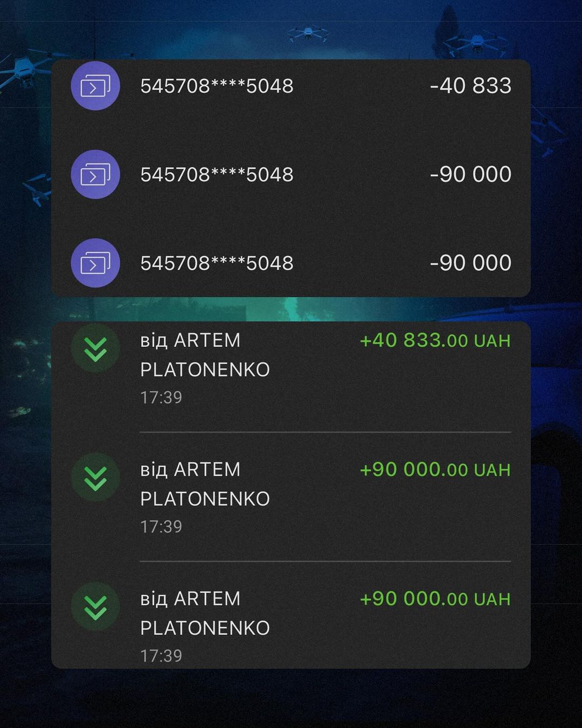Open the middle ARTEM PLATONENKO incoming transfer
This screenshot has height=728, width=582.
tap(291, 497)
